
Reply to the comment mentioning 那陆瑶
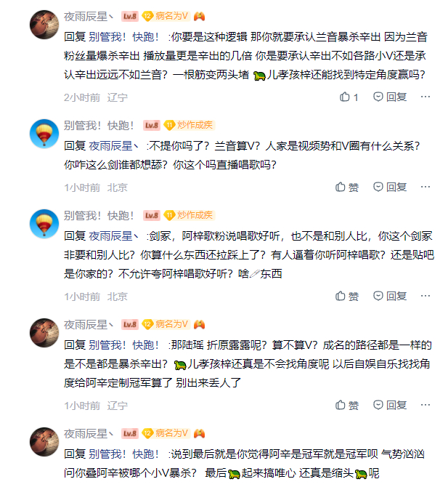point(396,405)
